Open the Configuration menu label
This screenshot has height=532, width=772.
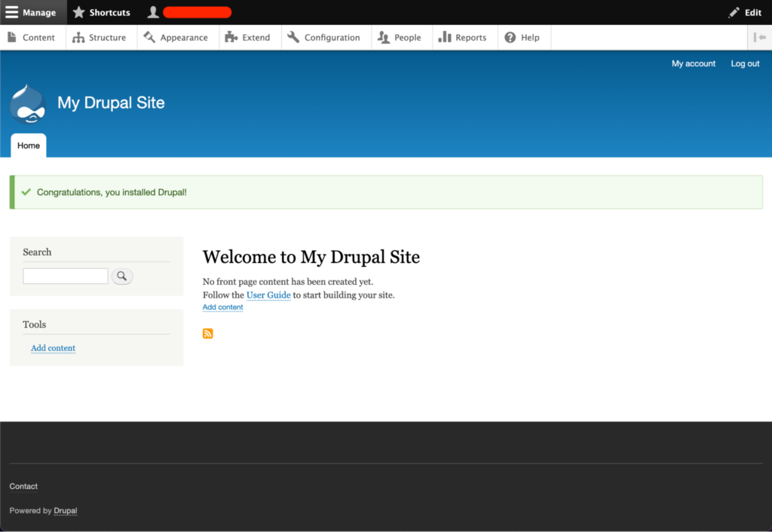[332, 38]
